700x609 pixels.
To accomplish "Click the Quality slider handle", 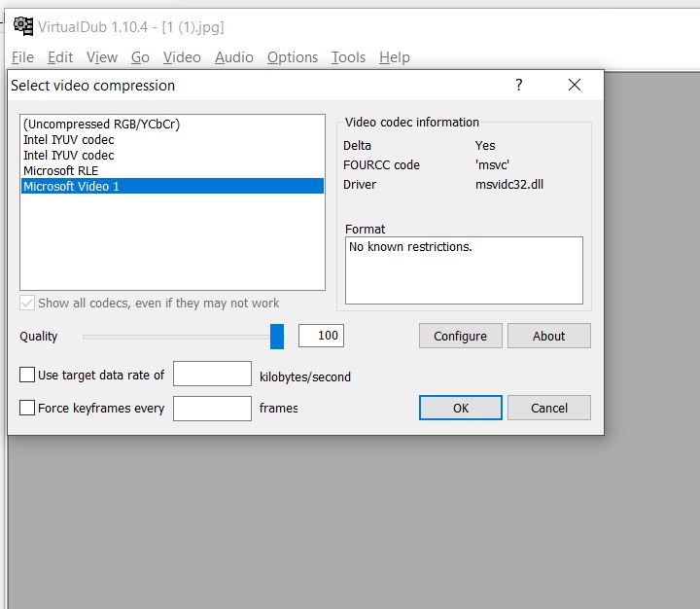I will point(277,337).
